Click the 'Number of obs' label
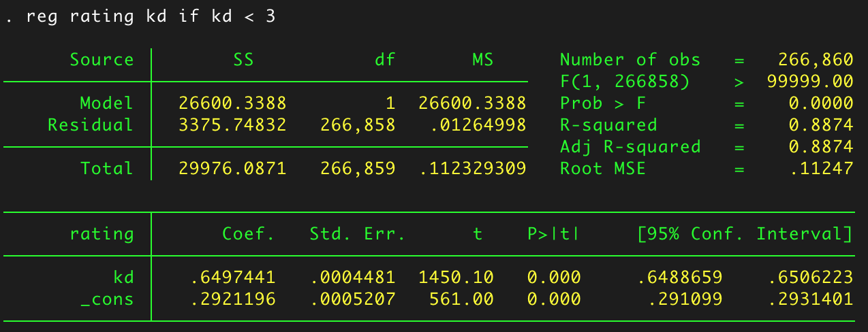This screenshot has width=868, height=332. click(630, 60)
